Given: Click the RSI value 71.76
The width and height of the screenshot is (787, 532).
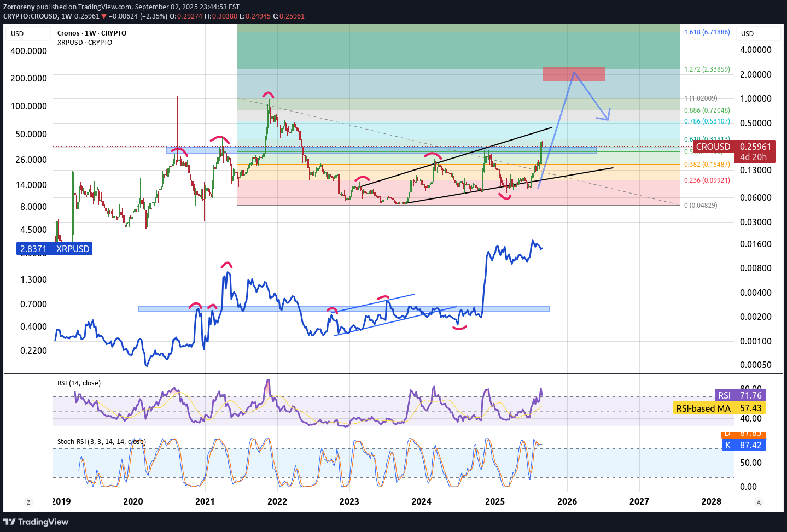Looking at the screenshot, I should (750, 395).
